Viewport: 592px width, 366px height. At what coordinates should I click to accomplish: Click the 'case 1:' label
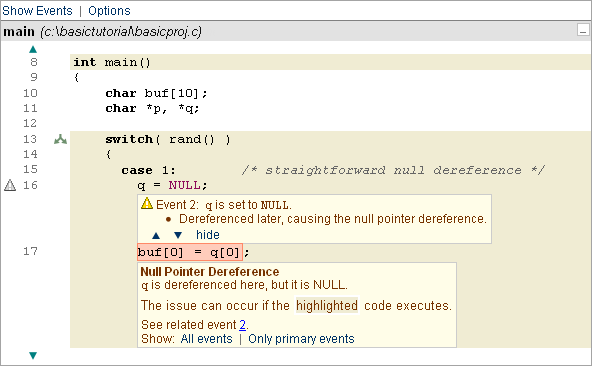click(148, 170)
